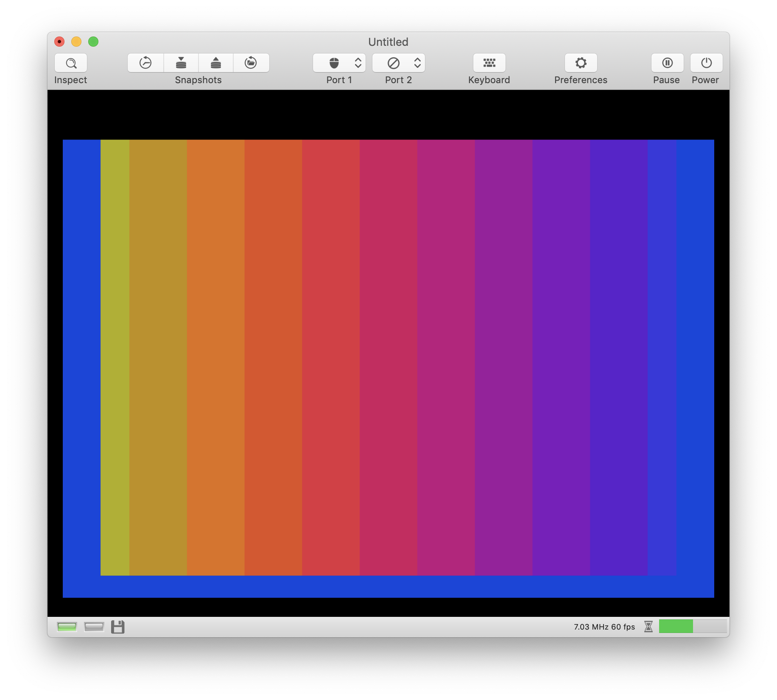Expand the Port 1 device stepper arrows
The width and height of the screenshot is (777, 700).
[358, 63]
